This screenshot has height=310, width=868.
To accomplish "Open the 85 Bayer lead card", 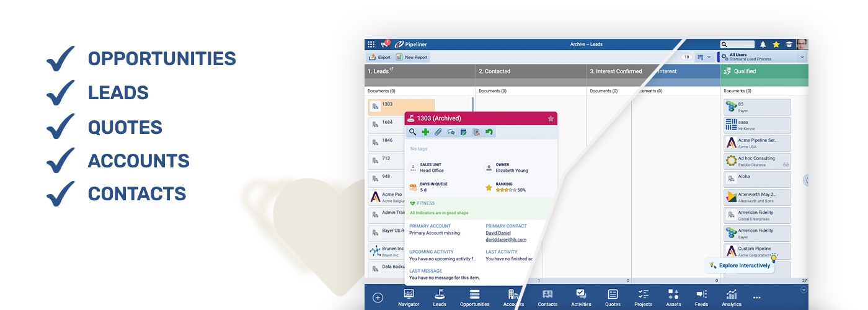I will tap(757, 107).
